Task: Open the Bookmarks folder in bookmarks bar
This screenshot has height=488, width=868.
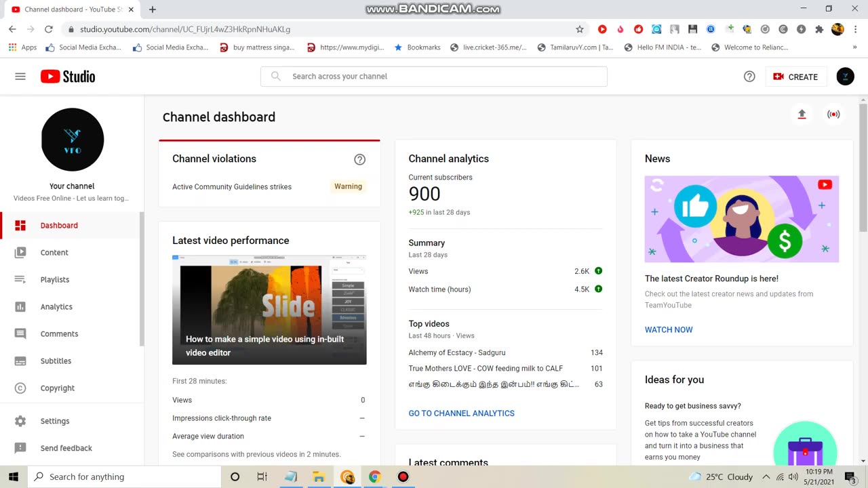Action: (x=418, y=47)
